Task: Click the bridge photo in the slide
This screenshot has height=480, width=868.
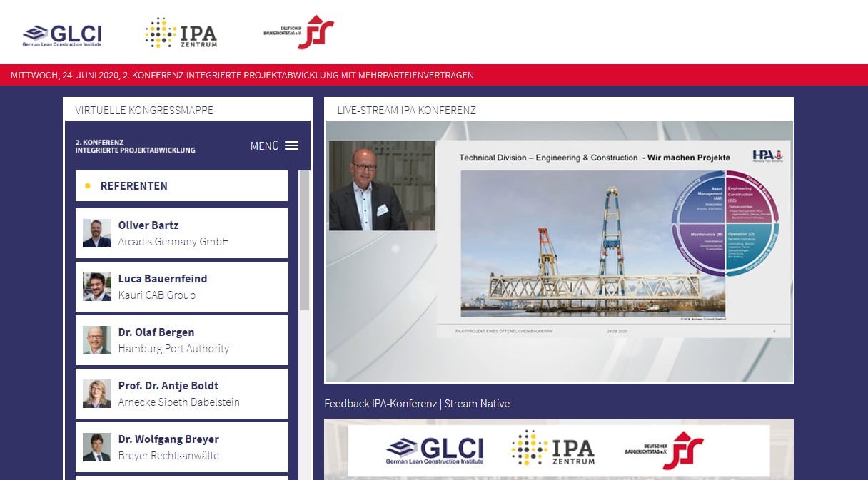Action: tap(593, 243)
